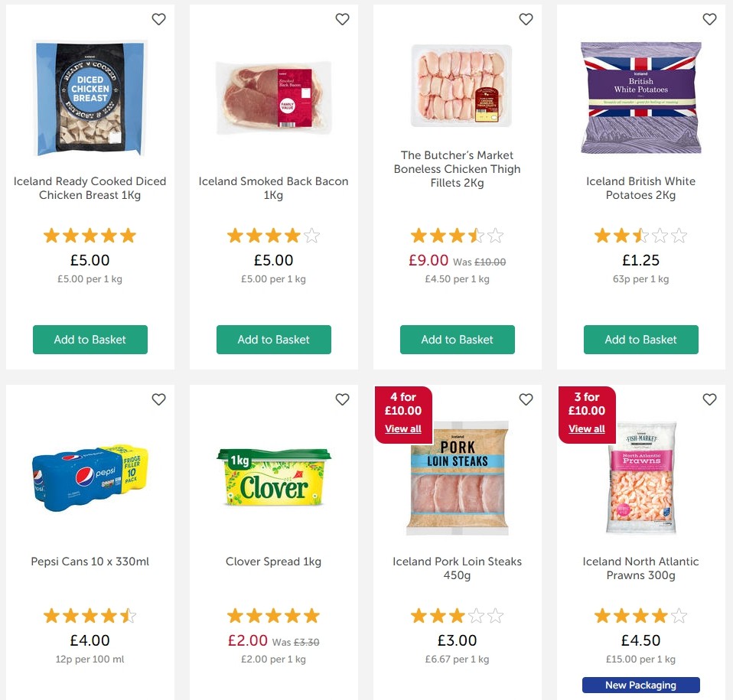Add Diced Chicken Breast to basket
The height and width of the screenshot is (700, 733).
(90, 339)
